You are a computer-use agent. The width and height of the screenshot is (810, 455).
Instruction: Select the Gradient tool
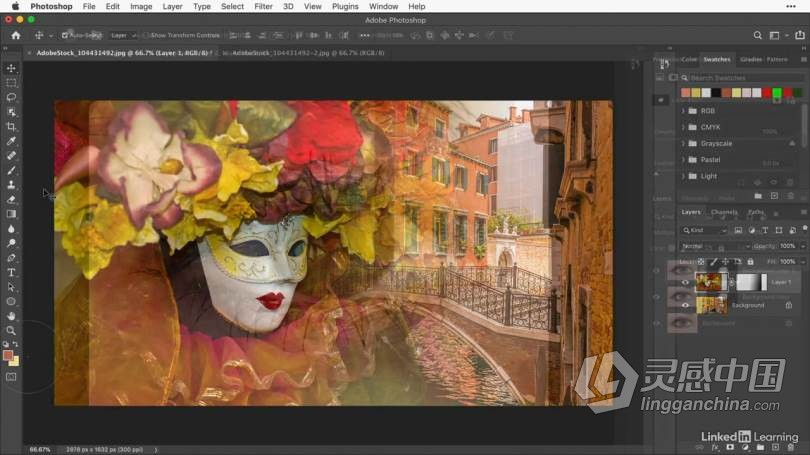click(x=11, y=214)
